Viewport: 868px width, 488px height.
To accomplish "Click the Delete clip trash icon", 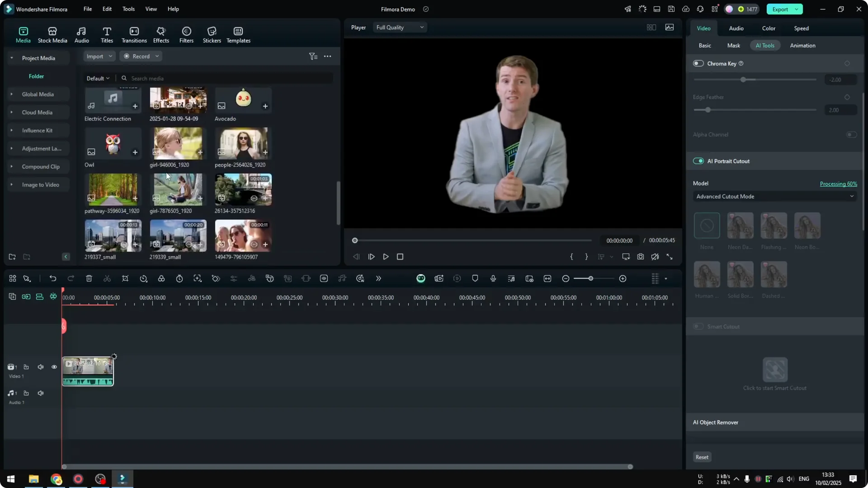I will 89,278.
